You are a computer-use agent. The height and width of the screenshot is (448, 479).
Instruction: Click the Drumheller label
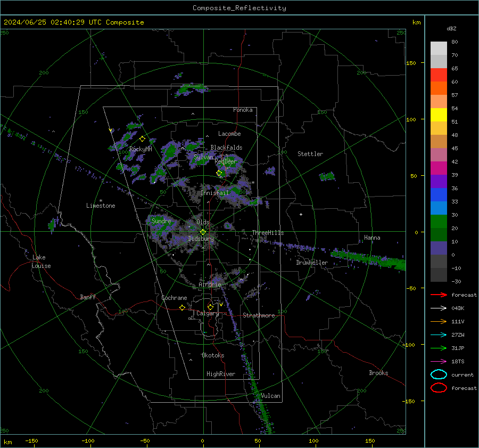coord(312,263)
